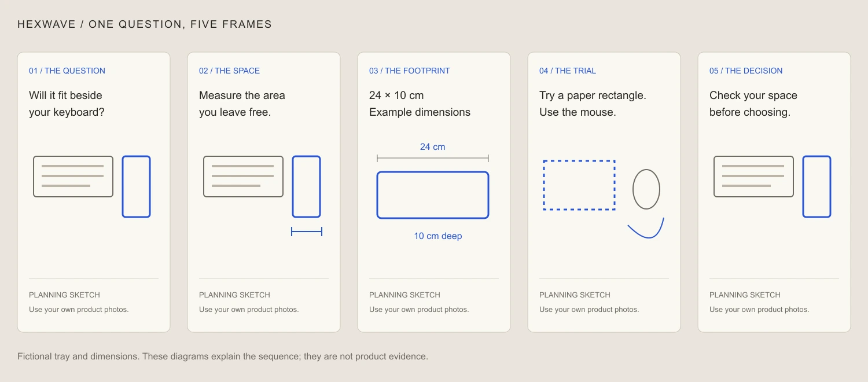The image size is (868, 382).
Task: Click the 24 cm dimension line
Action: coord(433,158)
